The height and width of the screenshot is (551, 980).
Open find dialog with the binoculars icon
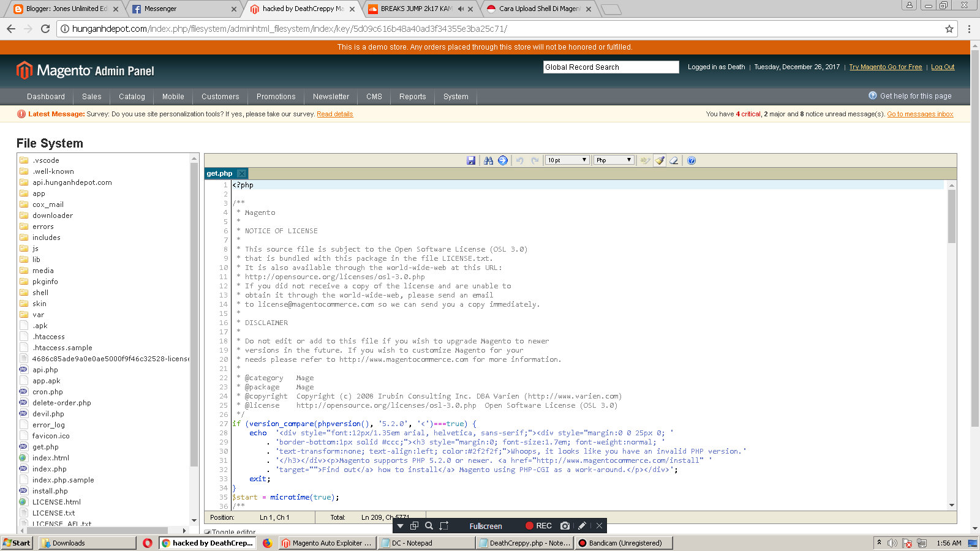(x=488, y=160)
